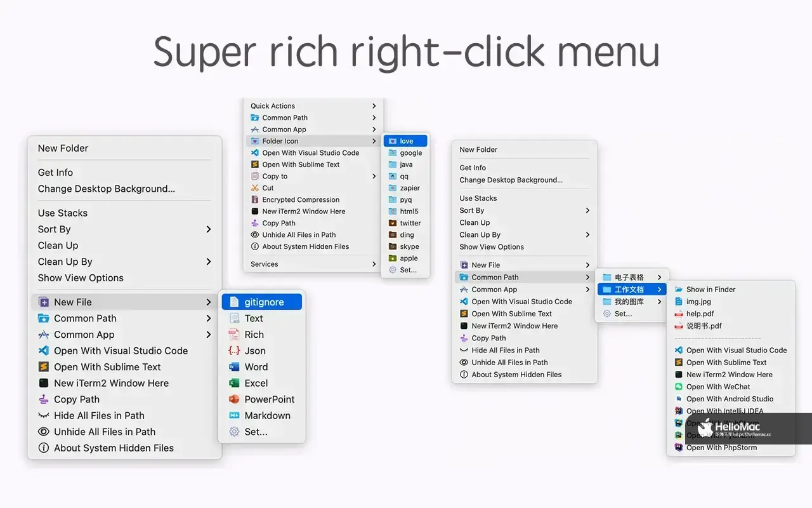The image size is (812, 508).
Task: Click Set... at bottom of folder icon list
Action: click(408, 270)
